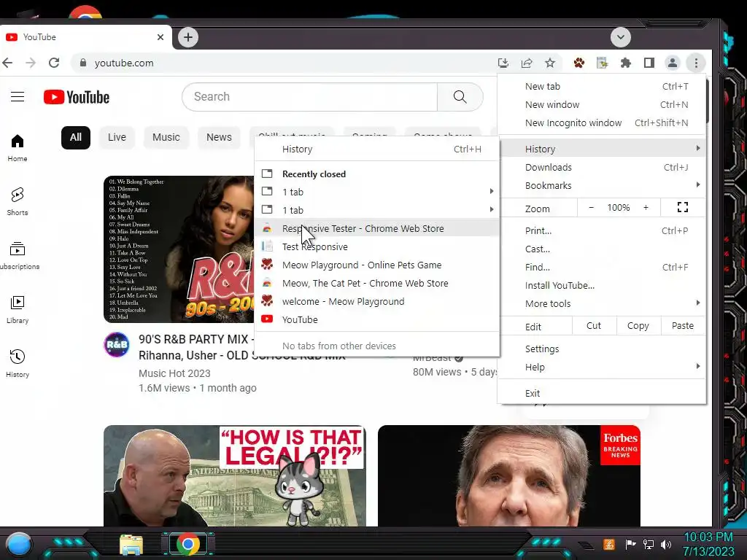The height and width of the screenshot is (560, 747).
Task: Open the Extensions puzzle piece icon
Action: [x=625, y=63]
